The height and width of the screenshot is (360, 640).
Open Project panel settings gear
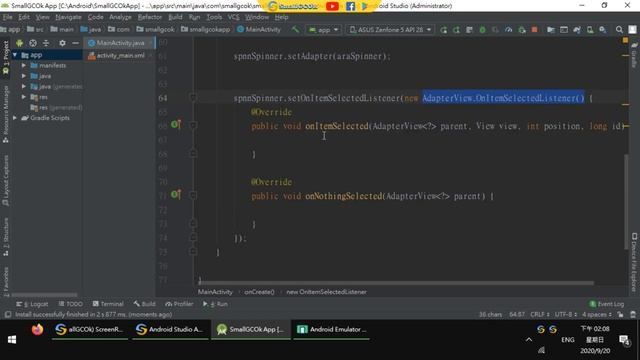[x=62, y=43]
